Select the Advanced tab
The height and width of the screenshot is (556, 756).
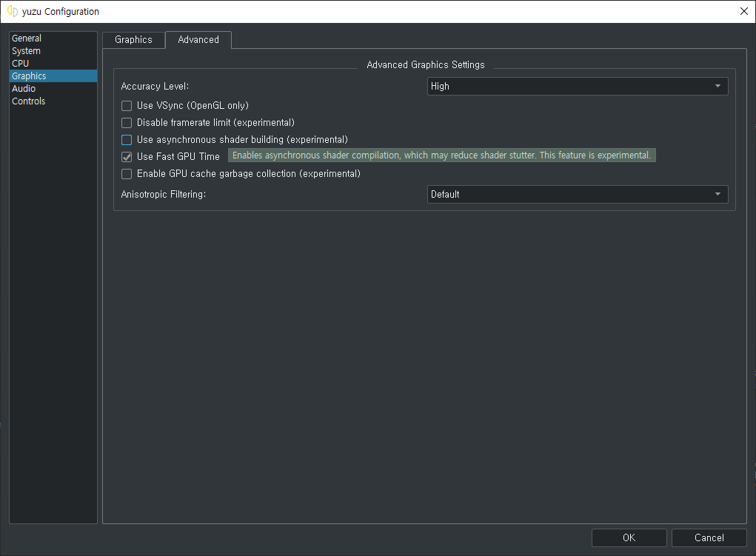pos(198,39)
